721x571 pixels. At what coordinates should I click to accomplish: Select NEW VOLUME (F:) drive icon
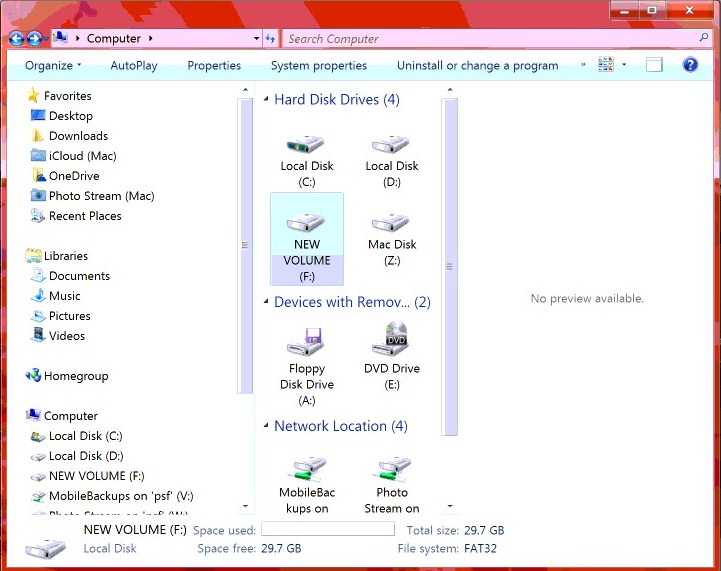tap(307, 239)
